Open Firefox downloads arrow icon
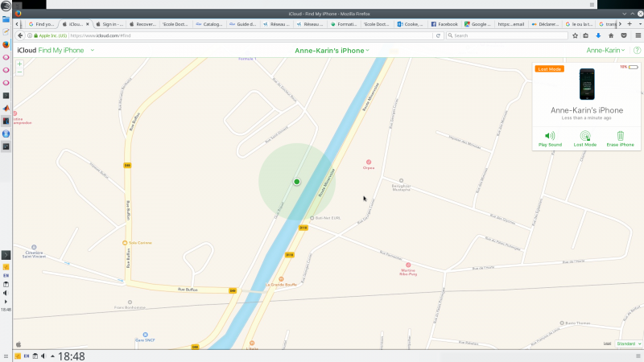This screenshot has width=644, height=362. pos(598,35)
